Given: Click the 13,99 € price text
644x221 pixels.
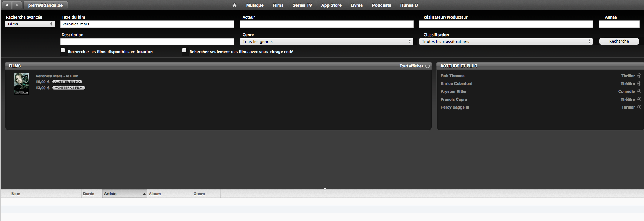Looking at the screenshot, I should click(x=43, y=88).
